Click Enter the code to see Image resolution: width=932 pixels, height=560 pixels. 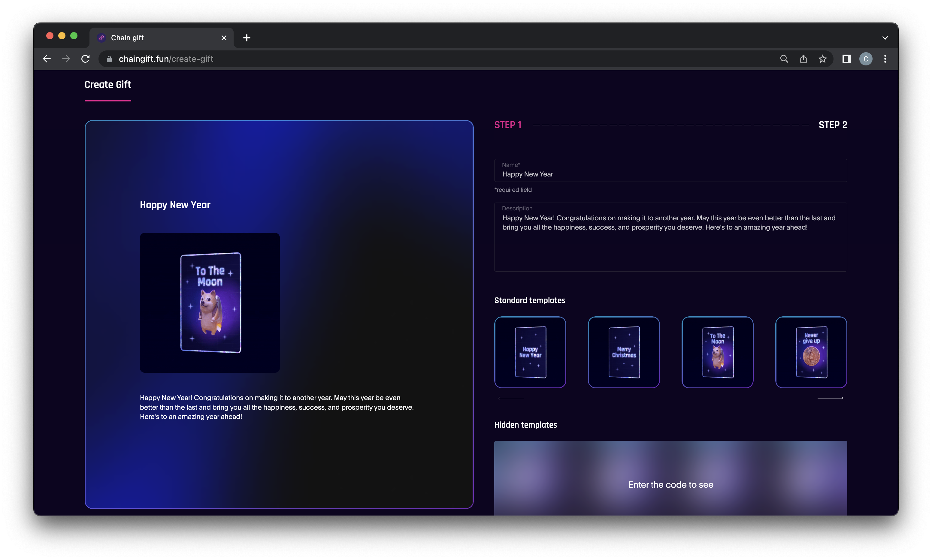pos(670,485)
